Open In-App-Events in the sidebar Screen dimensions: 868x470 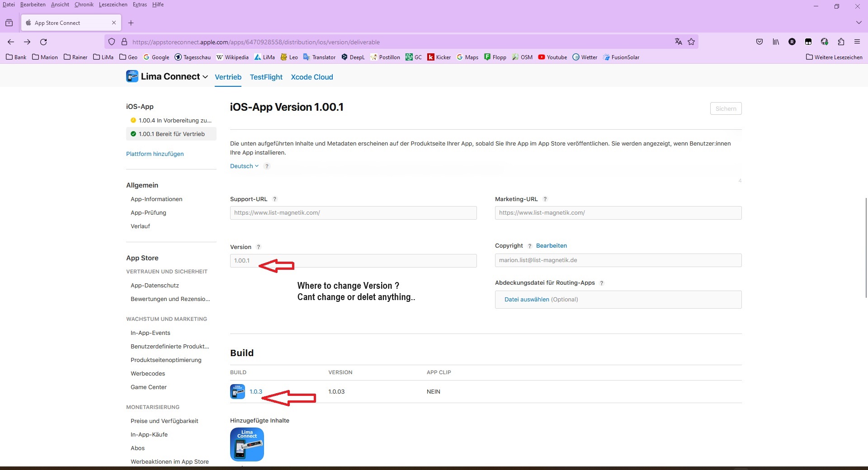pos(151,333)
